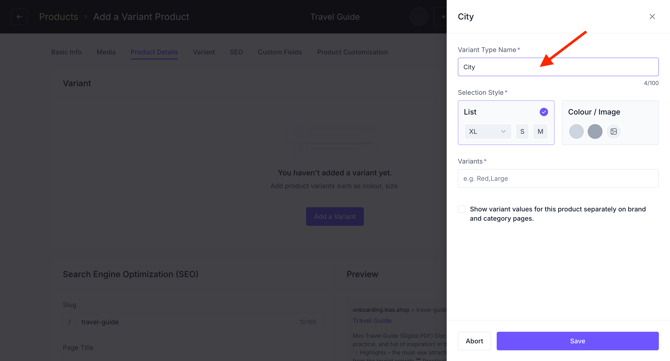Open the Custom Fields tab
The image size is (670, 361).
(x=280, y=52)
